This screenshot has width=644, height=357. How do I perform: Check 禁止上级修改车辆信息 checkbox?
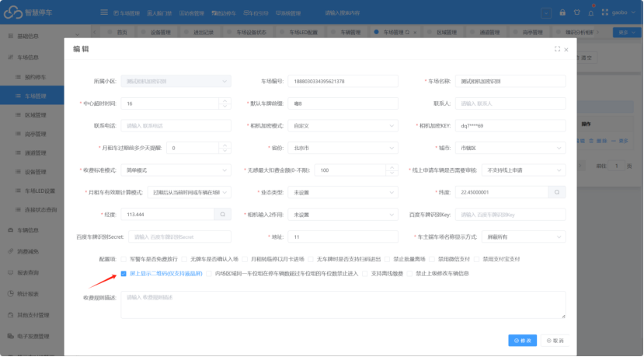pos(409,274)
